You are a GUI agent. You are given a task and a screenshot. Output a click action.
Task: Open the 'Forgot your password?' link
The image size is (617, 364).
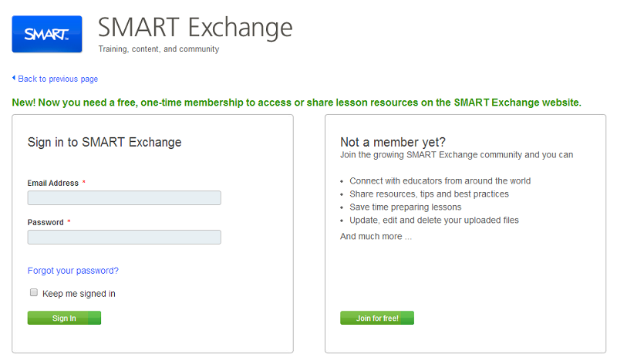pos(73,271)
